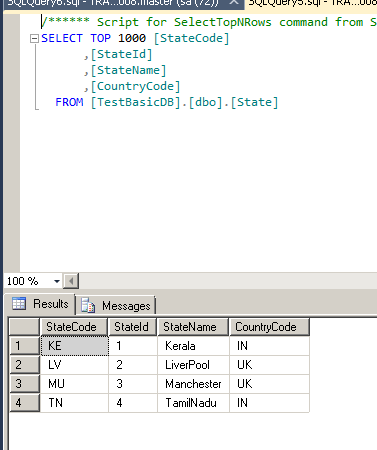Click the Manchester state name cell
This screenshot has height=450, width=377.
click(x=193, y=384)
